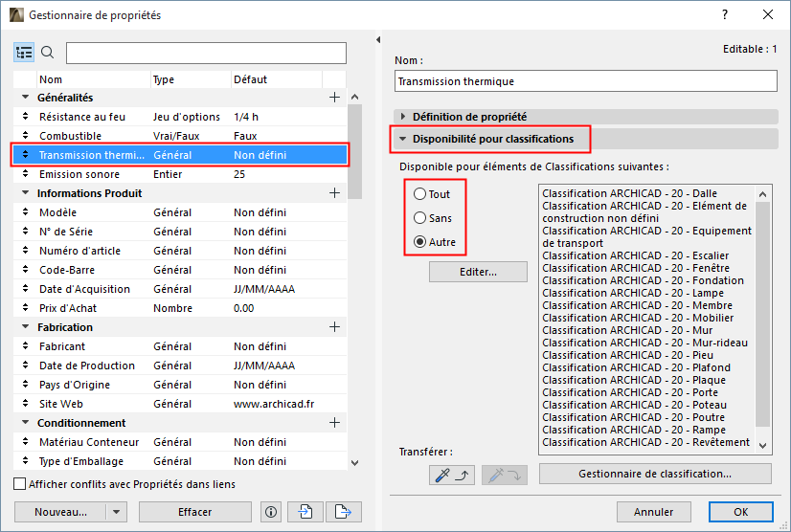
Task: Click the property list scrollbar thumb
Action: [354, 151]
